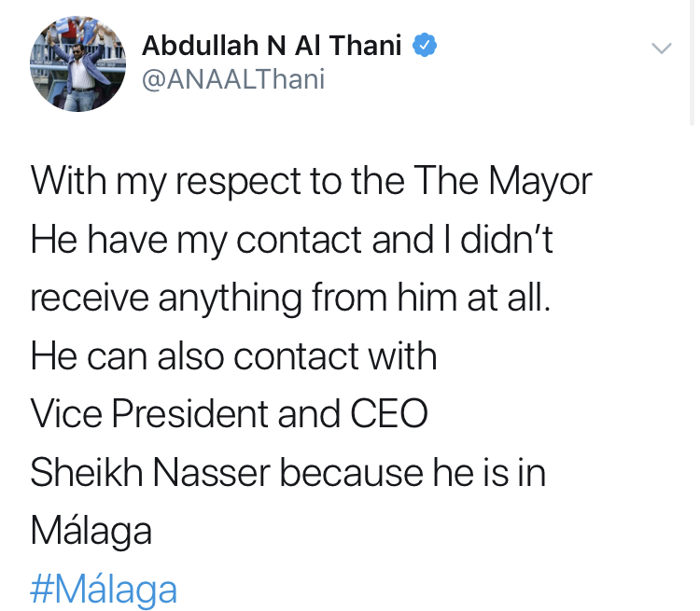Open Abdullah N Al Thani's profile picture
The image size is (700, 611).
coord(77,63)
